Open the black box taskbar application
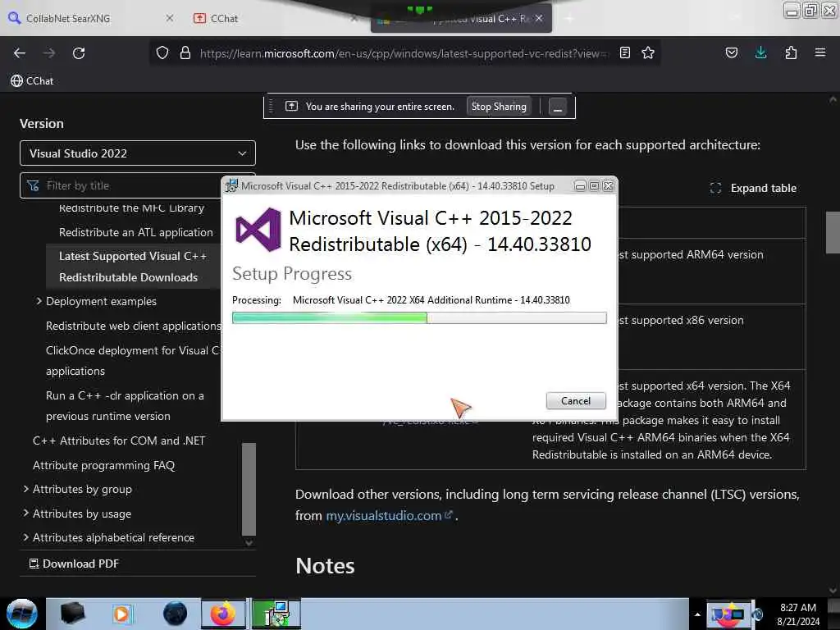This screenshot has height=630, width=840. click(x=72, y=614)
